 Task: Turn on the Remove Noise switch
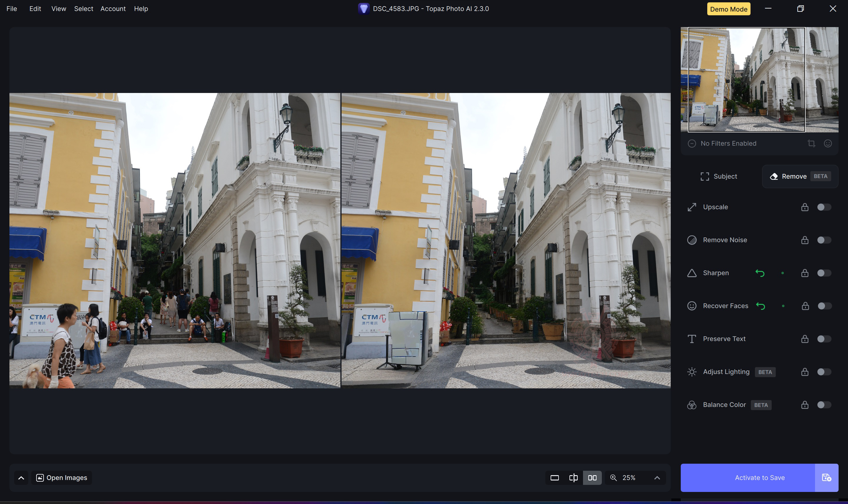coord(824,240)
